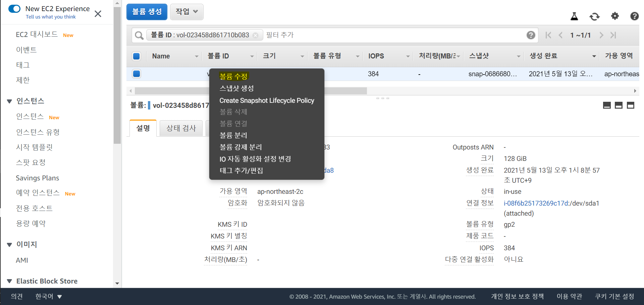
Task: Open 제한 in sidebar
Action: pyautogui.click(x=23, y=80)
